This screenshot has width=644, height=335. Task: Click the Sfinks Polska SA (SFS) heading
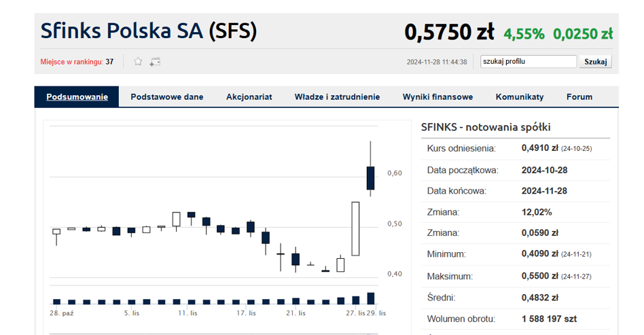tap(149, 31)
